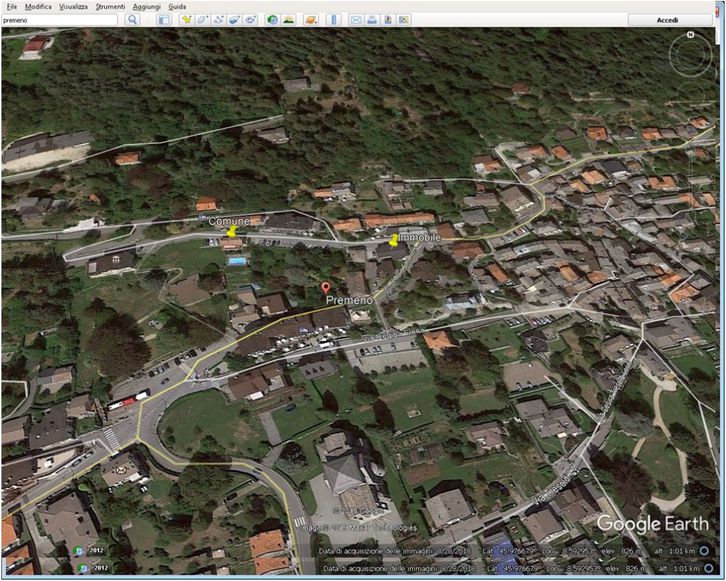Toggle historical imagery clock icon

pyautogui.click(x=272, y=20)
